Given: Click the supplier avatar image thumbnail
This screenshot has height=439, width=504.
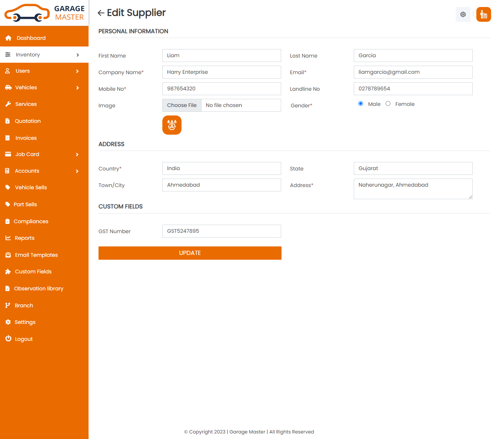Looking at the screenshot, I should (172, 125).
